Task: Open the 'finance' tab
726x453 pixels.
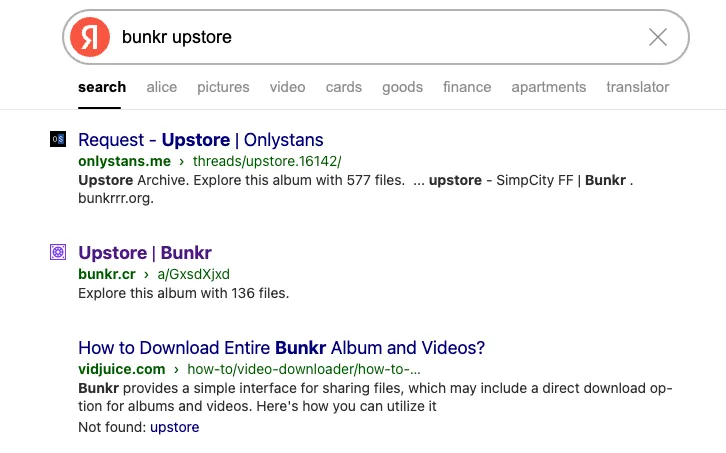Action: click(x=467, y=87)
